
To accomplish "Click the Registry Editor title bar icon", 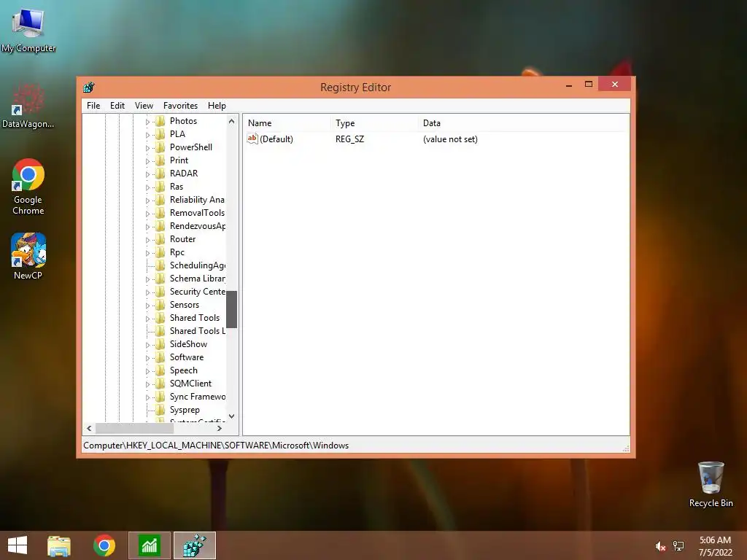I will [89, 87].
